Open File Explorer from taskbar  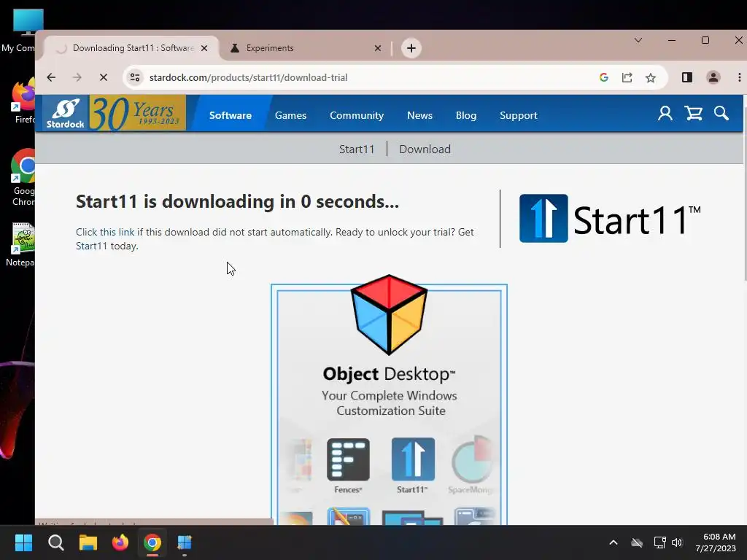pyautogui.click(x=88, y=542)
